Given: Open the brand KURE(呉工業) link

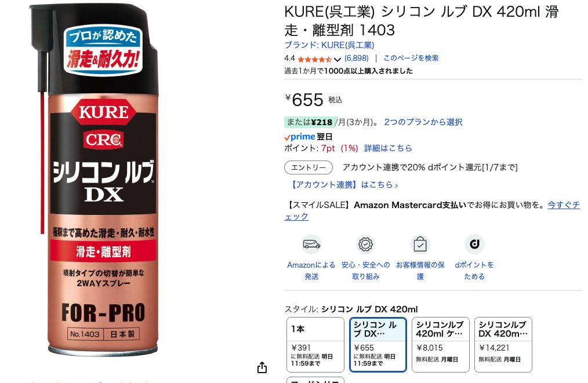Looking at the screenshot, I should 329,45.
